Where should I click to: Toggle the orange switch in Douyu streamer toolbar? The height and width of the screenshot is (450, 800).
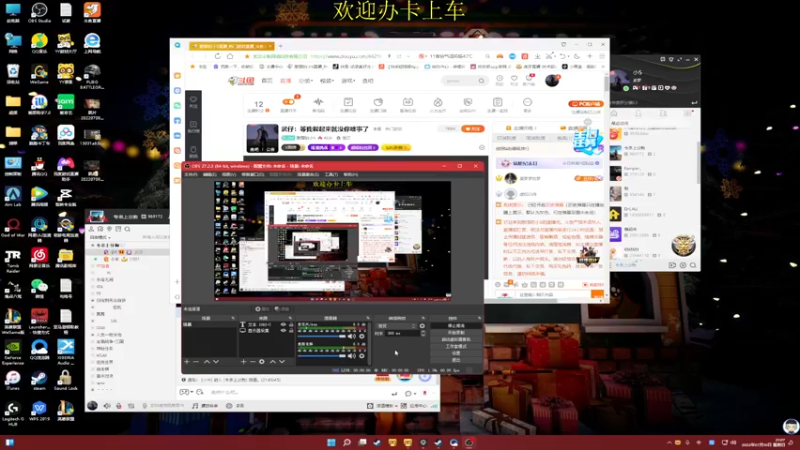pyautogui.click(x=288, y=102)
